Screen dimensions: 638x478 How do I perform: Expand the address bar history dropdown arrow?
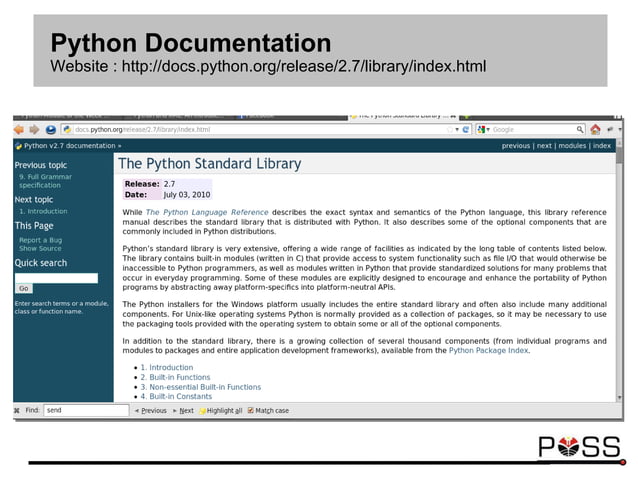(457, 130)
